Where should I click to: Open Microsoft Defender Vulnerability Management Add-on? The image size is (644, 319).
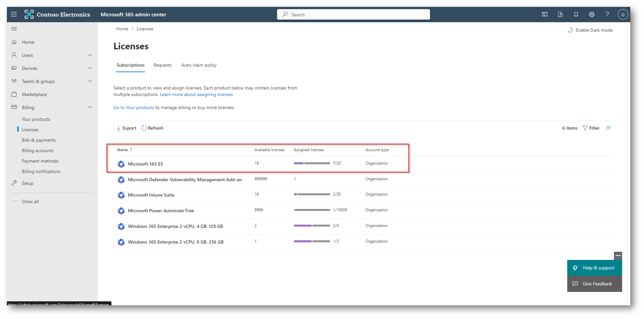tap(185, 180)
